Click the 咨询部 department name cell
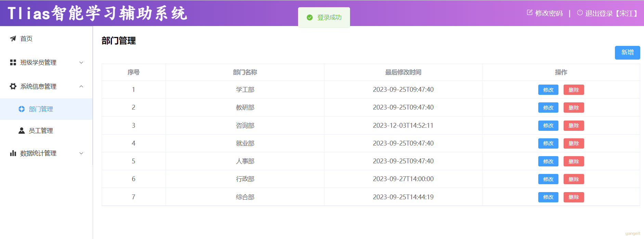Image resolution: width=644 pixels, height=239 pixels. click(245, 126)
